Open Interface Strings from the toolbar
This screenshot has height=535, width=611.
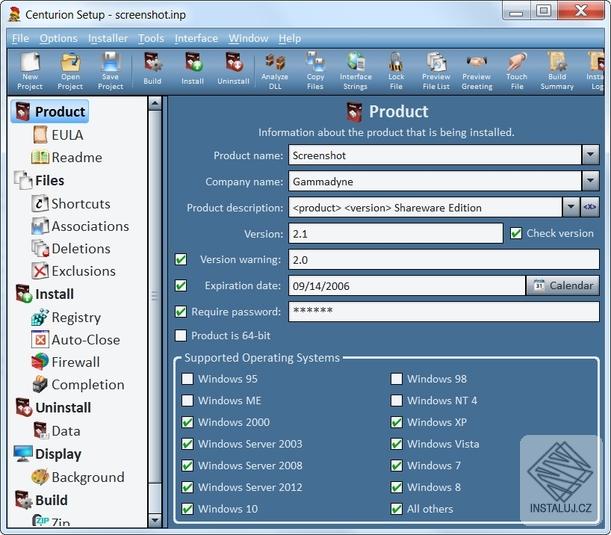(355, 72)
